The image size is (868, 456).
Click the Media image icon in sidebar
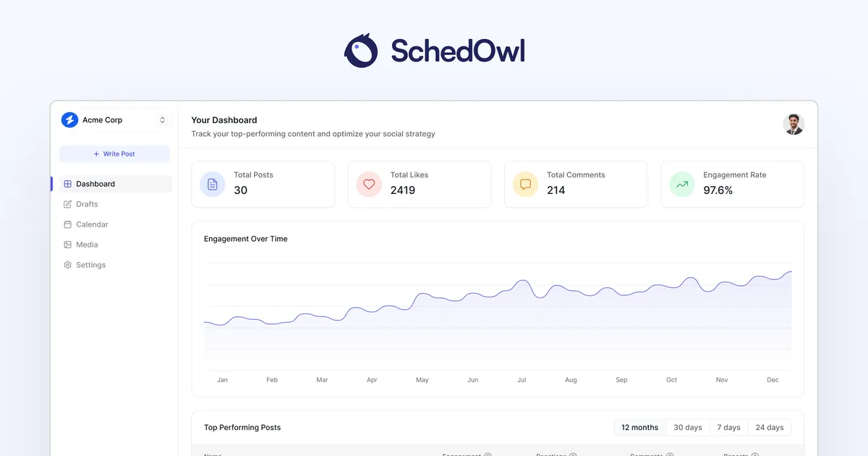pyautogui.click(x=67, y=245)
